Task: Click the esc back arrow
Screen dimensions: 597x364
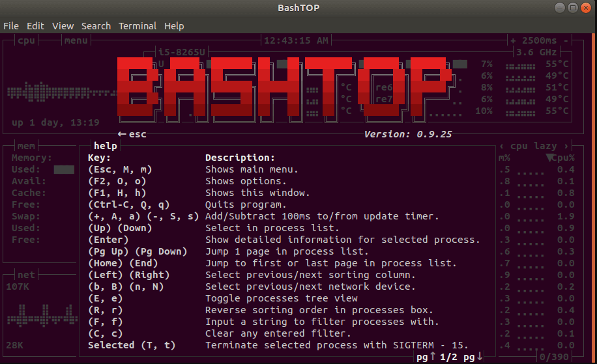Action: 132,134
